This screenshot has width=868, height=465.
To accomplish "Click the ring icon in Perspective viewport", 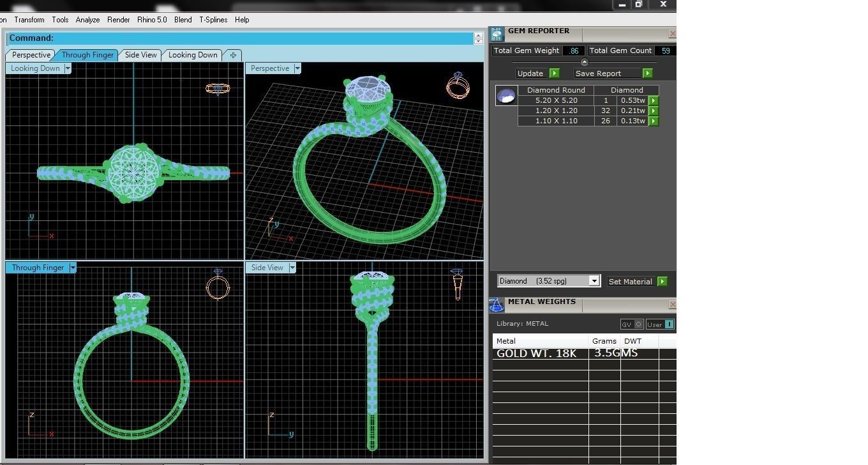I will pyautogui.click(x=457, y=86).
